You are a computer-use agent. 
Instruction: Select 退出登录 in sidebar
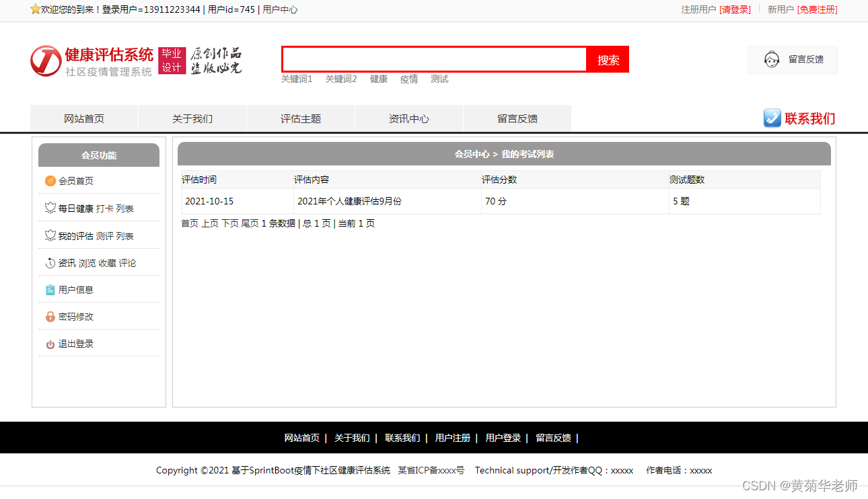[76, 344]
